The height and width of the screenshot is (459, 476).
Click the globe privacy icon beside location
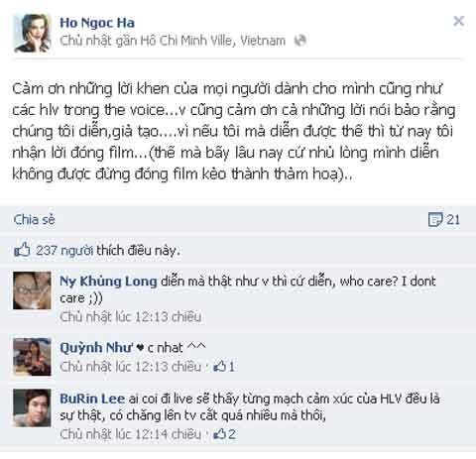point(300,41)
